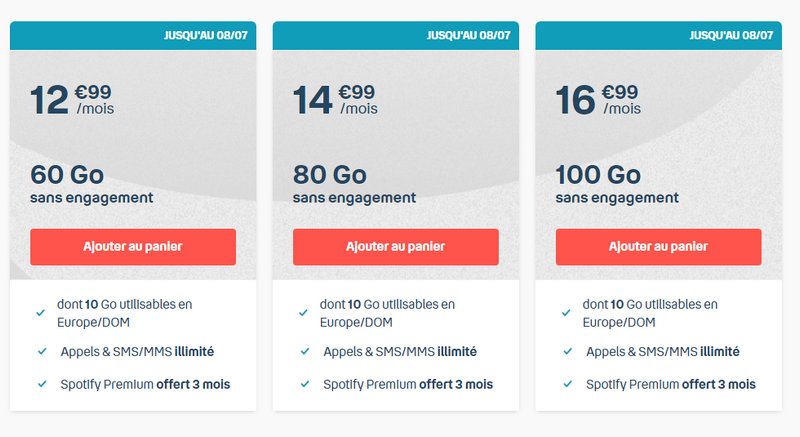Screen dimensions: 800x437
Task: Click the Appels & SMS/MMS checkmark in 100 Go card
Action: tap(566, 352)
